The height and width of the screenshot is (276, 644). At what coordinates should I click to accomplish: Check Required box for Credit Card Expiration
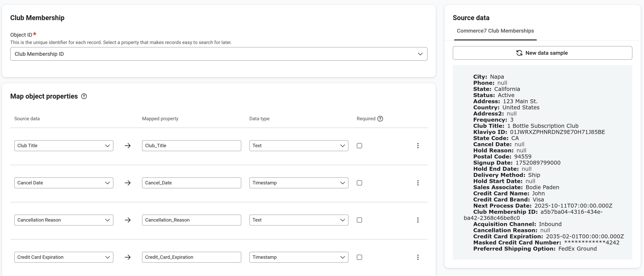tap(359, 257)
